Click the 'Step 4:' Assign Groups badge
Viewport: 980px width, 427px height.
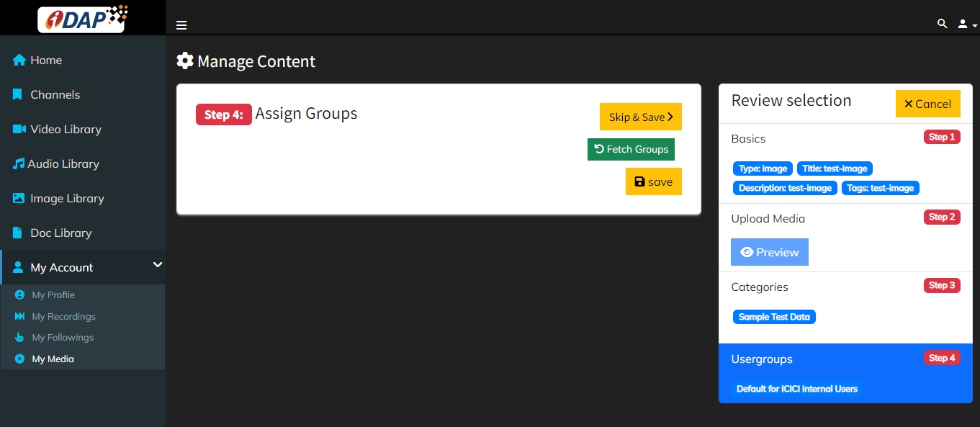coord(224,114)
